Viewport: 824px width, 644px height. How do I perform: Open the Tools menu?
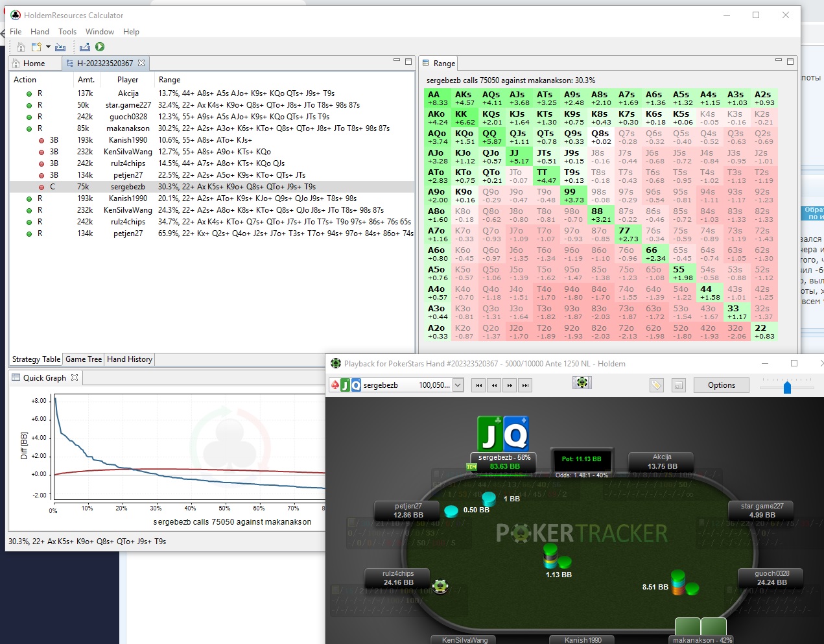click(x=67, y=31)
